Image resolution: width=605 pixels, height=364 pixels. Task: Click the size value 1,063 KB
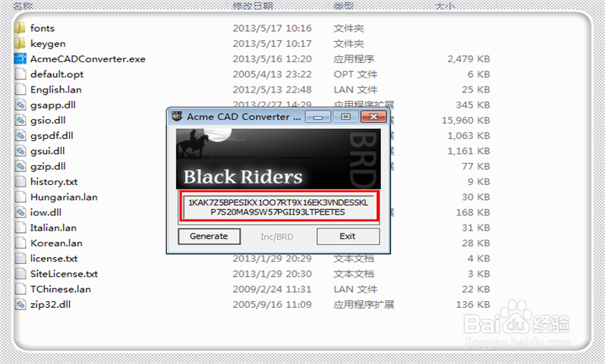point(468,136)
